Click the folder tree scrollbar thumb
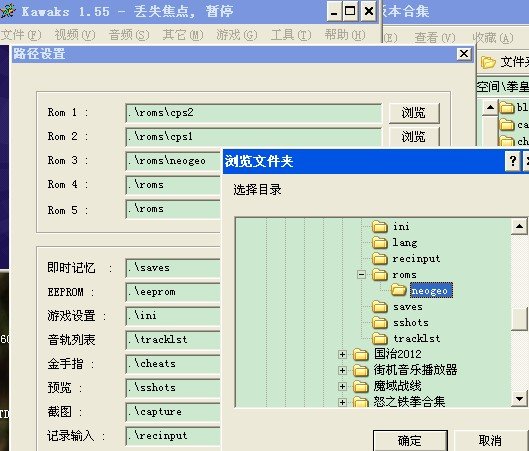This screenshot has height=451, width=529. click(519, 319)
